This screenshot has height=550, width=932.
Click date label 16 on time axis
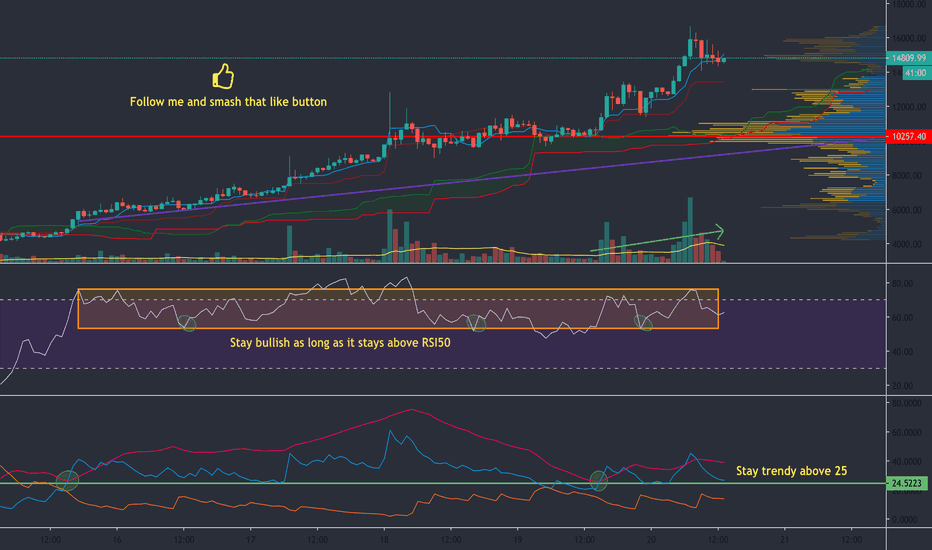click(x=117, y=540)
